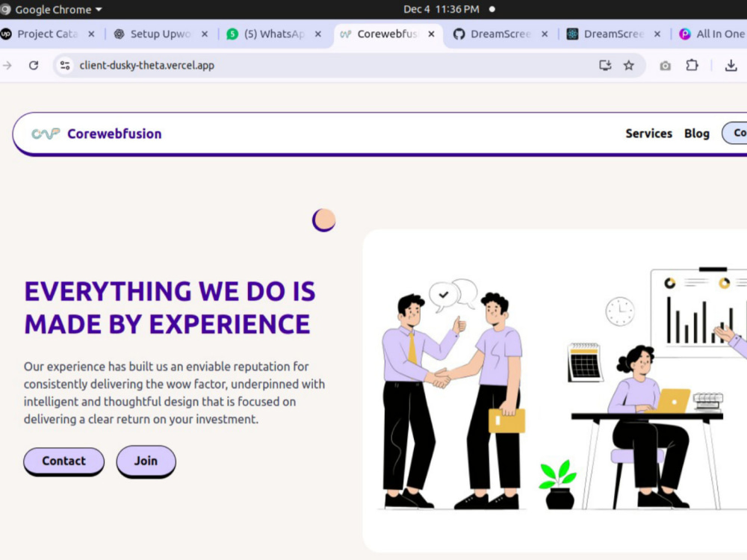Close the Corewebfusion tab
This screenshot has width=747, height=560.
(431, 34)
